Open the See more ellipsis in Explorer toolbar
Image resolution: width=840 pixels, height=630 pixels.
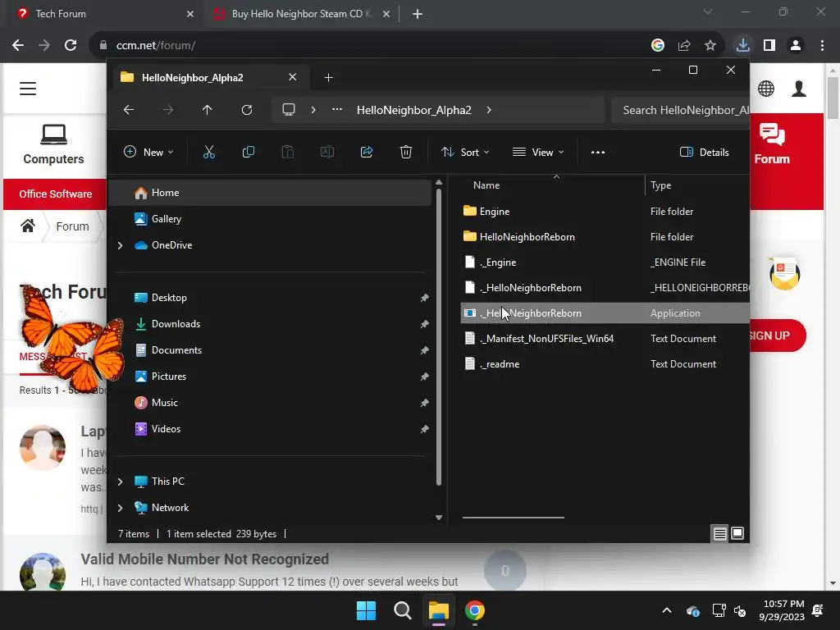tap(598, 152)
